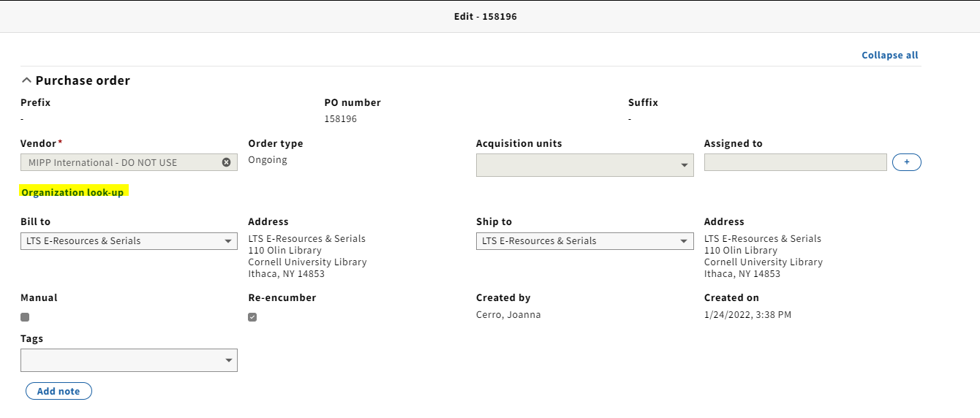Toggle the Manual checkbox
This screenshot has height=418, width=980.
coord(25,317)
